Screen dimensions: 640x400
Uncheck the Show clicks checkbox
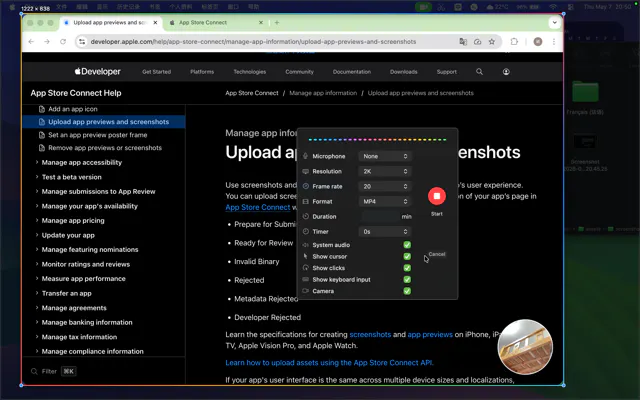tap(407, 268)
